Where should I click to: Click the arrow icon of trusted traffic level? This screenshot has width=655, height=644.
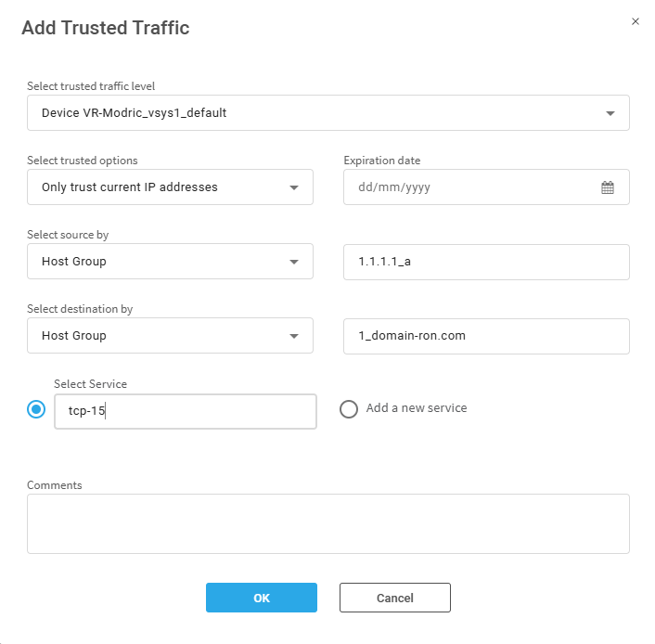[610, 113]
